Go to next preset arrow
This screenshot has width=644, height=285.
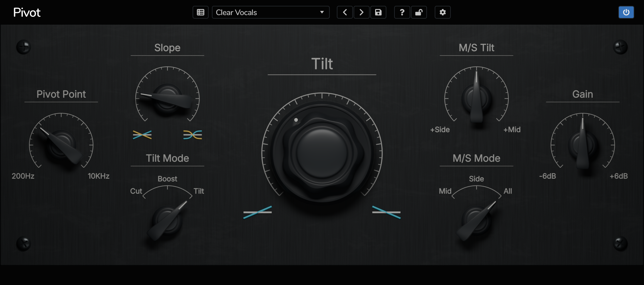pyautogui.click(x=362, y=12)
